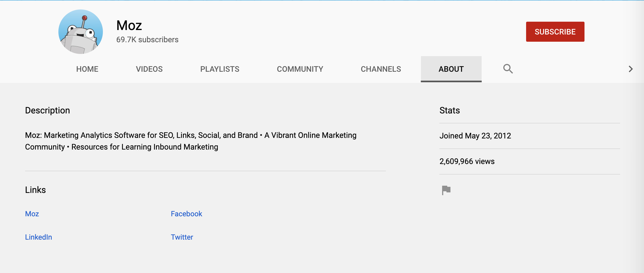Click the 2,609,966 views stat
The height and width of the screenshot is (273, 644).
pyautogui.click(x=467, y=161)
